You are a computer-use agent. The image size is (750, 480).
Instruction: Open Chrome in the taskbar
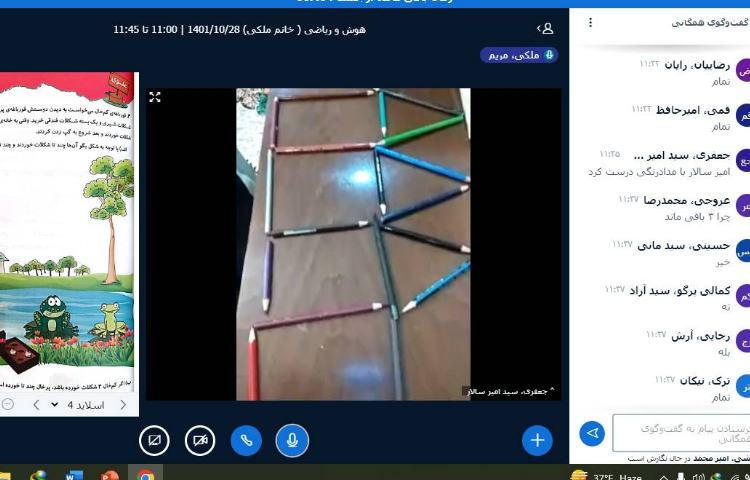tap(146, 474)
